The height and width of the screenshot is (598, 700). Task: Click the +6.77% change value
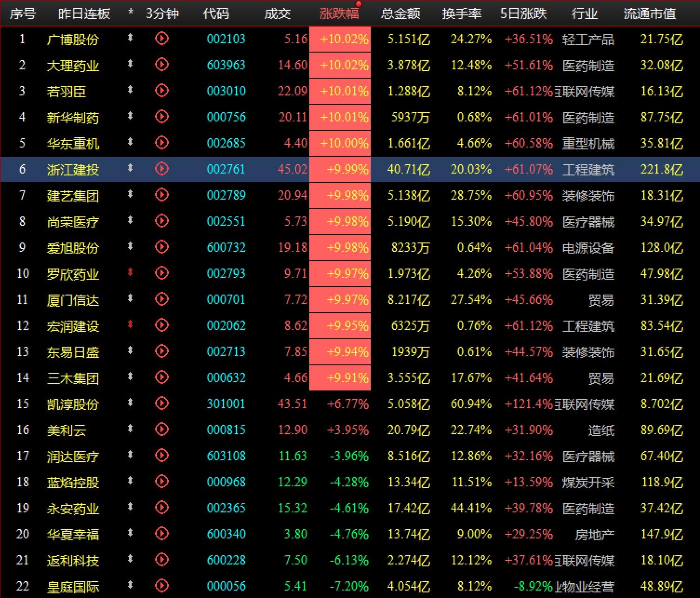tap(348, 403)
